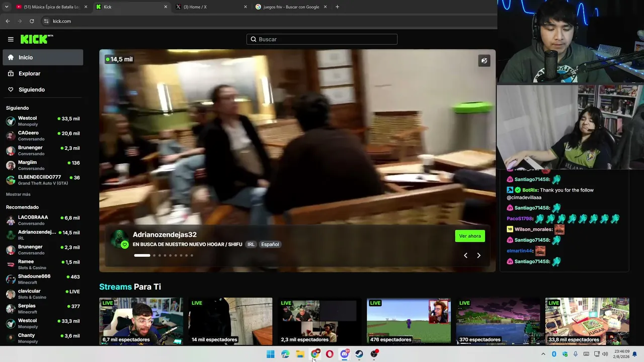
Task: Reload the kick.com page
Action: (32, 21)
